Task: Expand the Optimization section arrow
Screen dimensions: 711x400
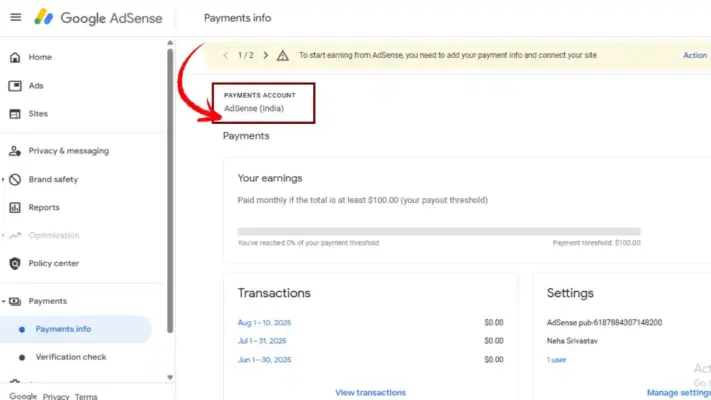Action: (3, 235)
